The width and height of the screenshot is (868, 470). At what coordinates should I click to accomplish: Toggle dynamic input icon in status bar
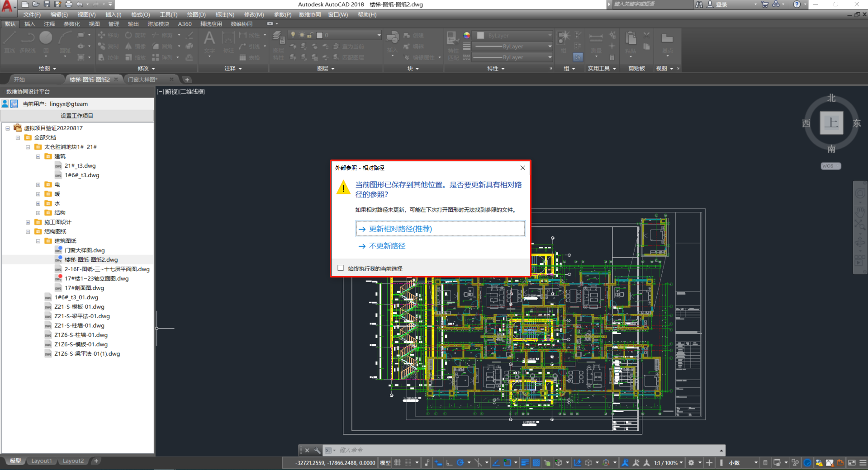(438, 463)
